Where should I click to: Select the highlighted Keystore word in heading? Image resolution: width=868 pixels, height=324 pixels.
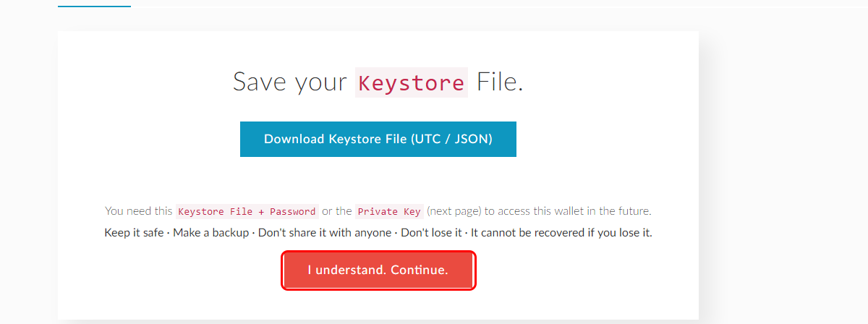[x=412, y=82]
